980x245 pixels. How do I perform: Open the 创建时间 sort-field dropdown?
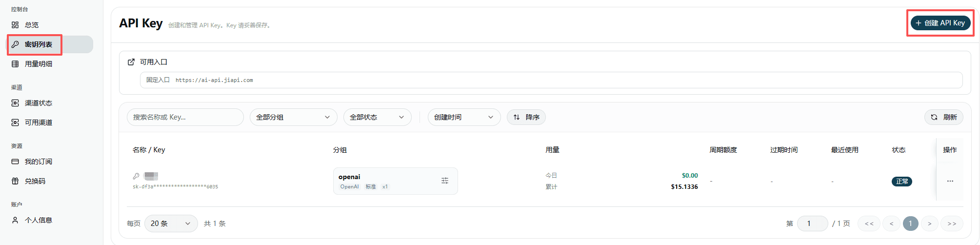tap(464, 117)
